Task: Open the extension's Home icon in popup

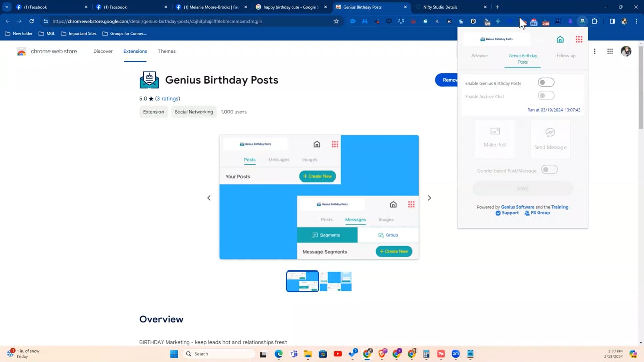Action: [x=560, y=39]
